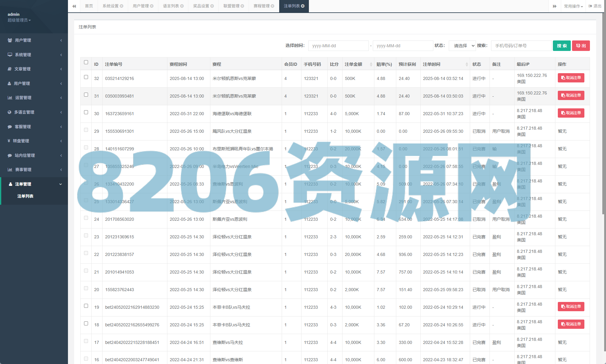This screenshot has height=364, width=606.
Task: Click the red 导出 export button
Action: tap(581, 46)
